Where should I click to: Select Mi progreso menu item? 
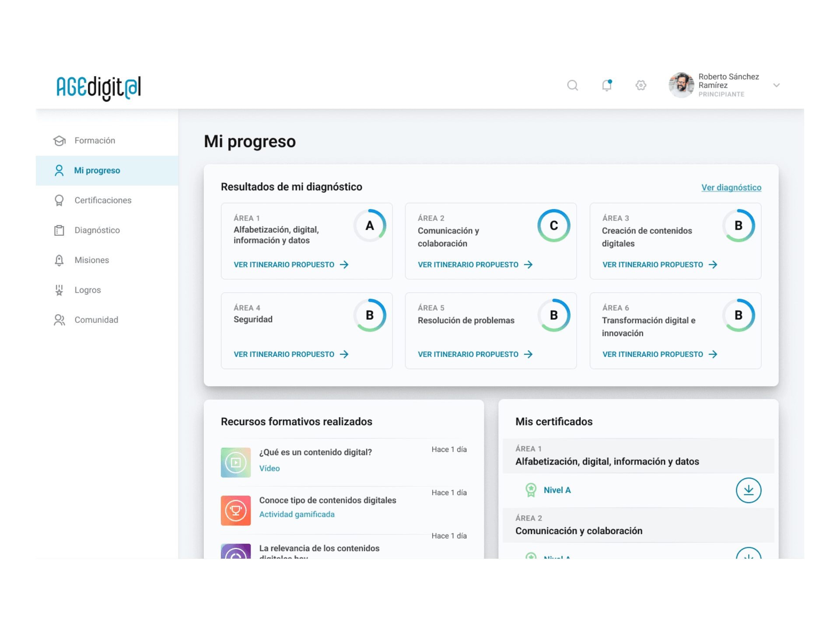pyautogui.click(x=97, y=171)
